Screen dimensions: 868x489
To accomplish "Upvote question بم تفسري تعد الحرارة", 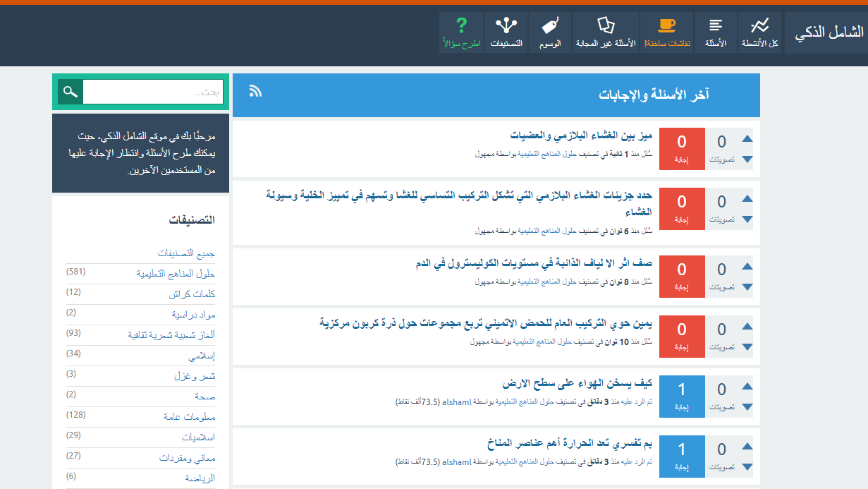I will [747, 447].
